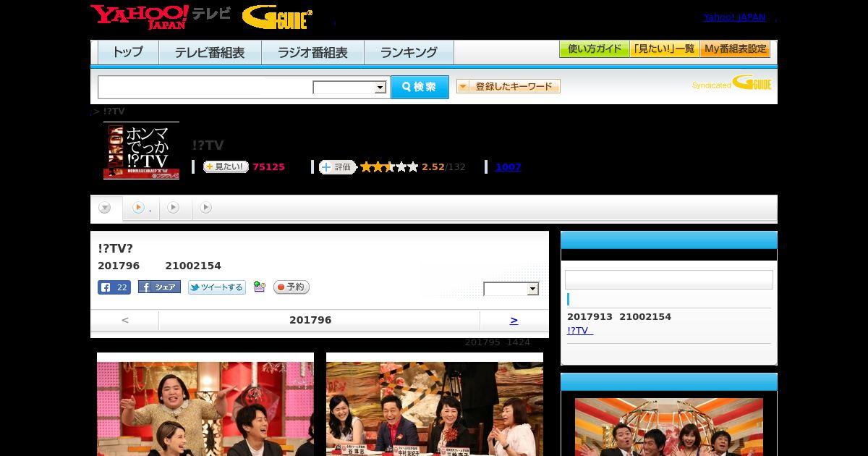Open the テレビ番組表 tab
Image resolution: width=868 pixels, height=456 pixels.
210,52
